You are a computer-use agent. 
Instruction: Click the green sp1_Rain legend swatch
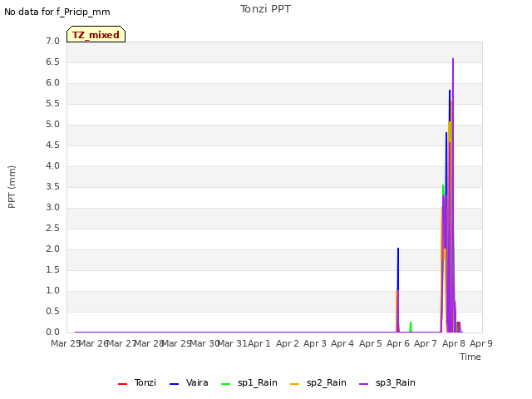225,384
